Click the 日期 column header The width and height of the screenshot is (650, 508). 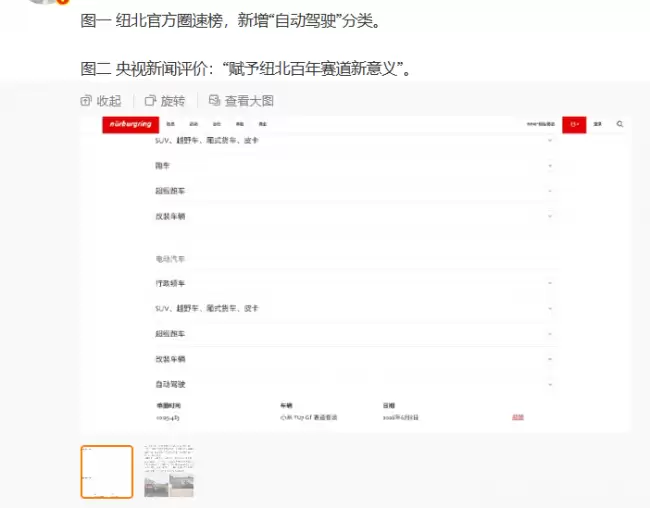(389, 406)
